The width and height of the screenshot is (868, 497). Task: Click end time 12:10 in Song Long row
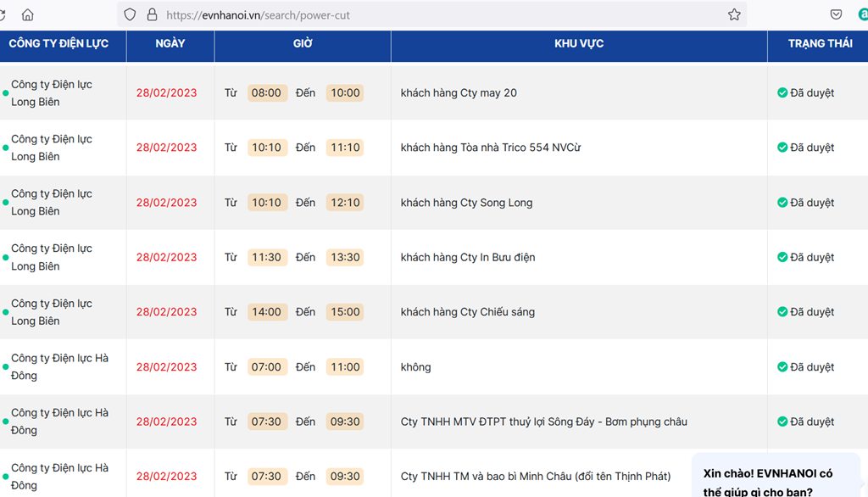pyautogui.click(x=345, y=203)
